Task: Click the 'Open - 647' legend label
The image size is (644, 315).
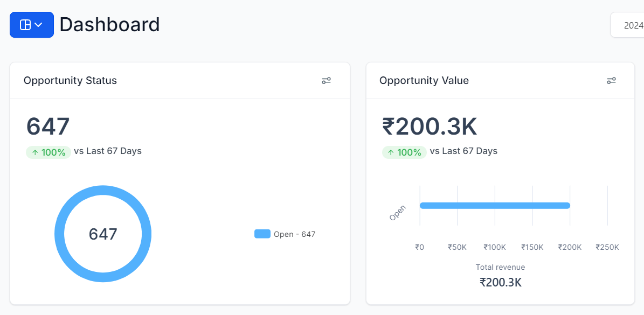Action: (294, 234)
